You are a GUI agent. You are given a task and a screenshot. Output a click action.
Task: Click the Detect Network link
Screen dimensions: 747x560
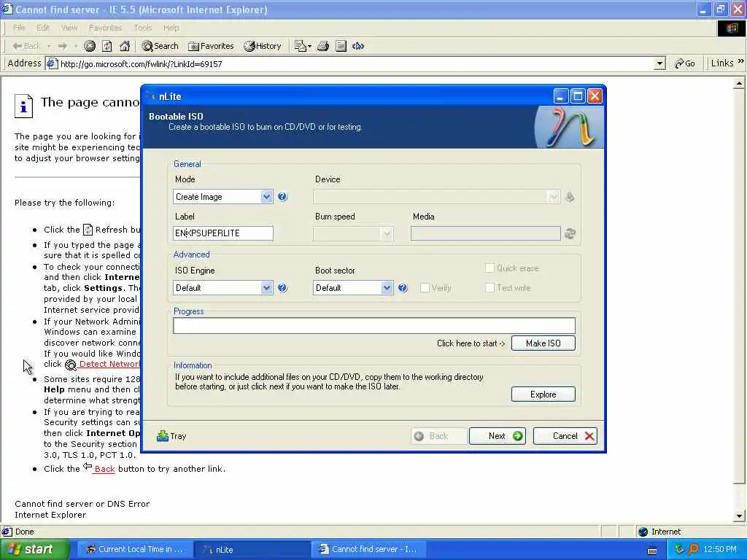point(109,364)
